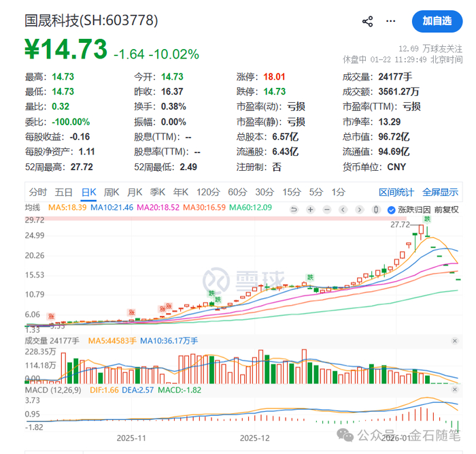Click the volume MA5:44583手 label
476x454 pixels.
click(112, 340)
